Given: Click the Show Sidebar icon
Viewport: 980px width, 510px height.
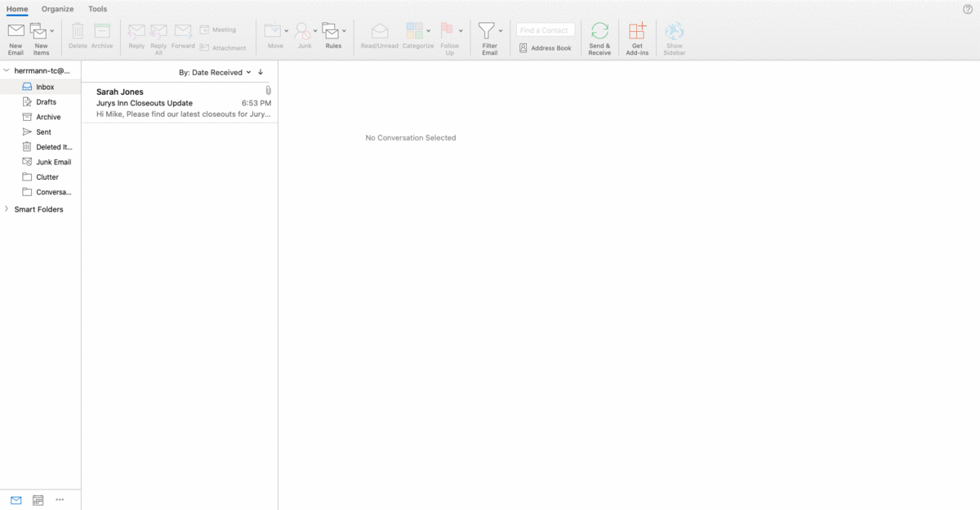Looking at the screenshot, I should (x=674, y=31).
